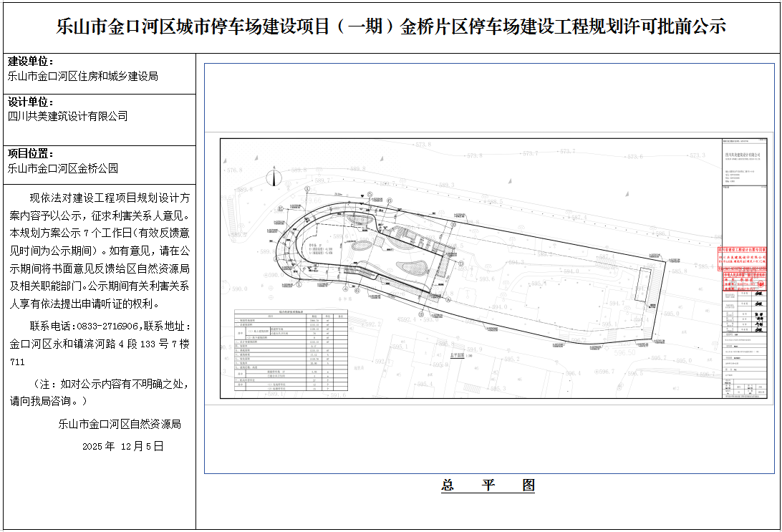Click the north arrow compass symbol
The height and width of the screenshot is (532, 782).
coord(272,178)
